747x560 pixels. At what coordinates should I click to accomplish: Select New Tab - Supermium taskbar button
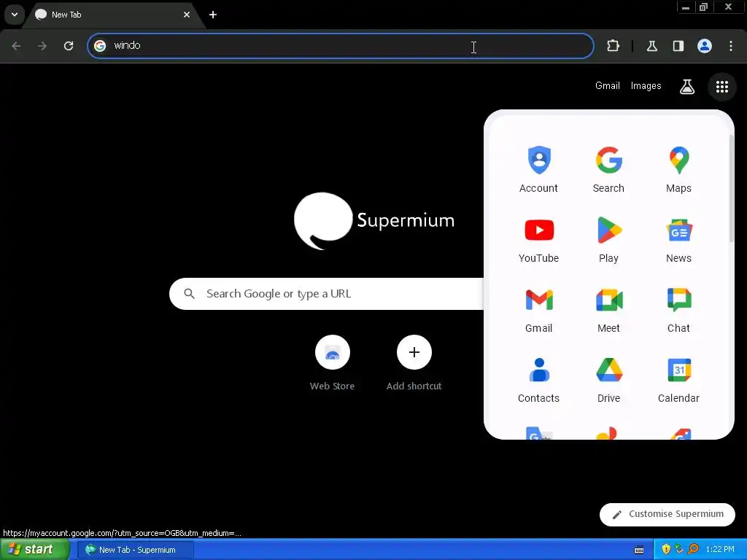tap(136, 550)
